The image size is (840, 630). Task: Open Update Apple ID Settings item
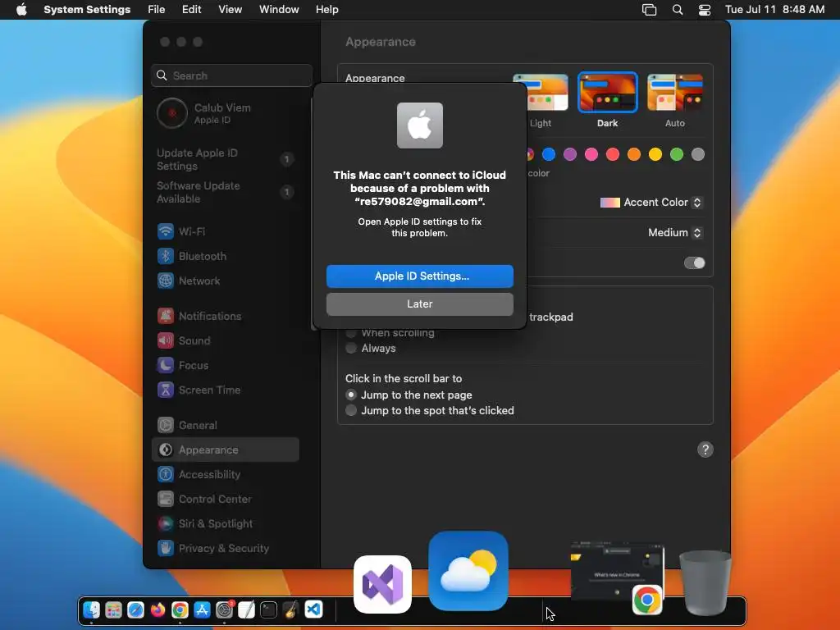tap(225, 159)
